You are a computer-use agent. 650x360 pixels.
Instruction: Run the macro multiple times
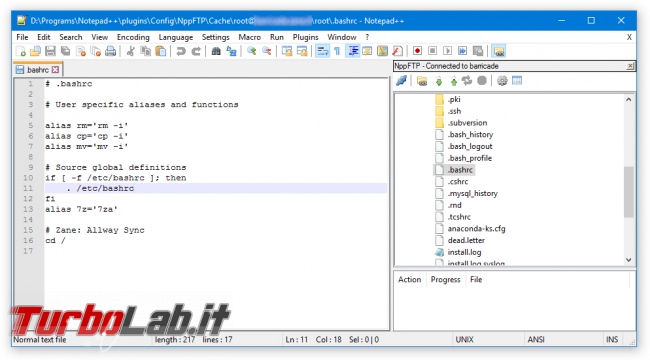[463, 51]
